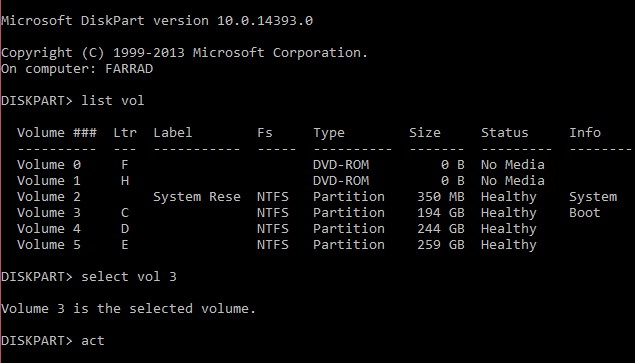Click the 'Fs' column header

(x=265, y=133)
